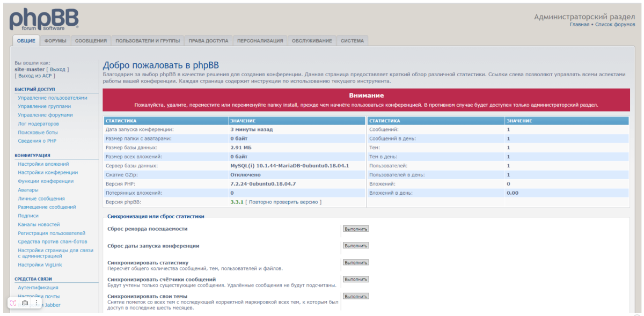644x316 pixels.
Task: Click Выполнить next to Синхронизировать статистику
Action: [356, 262]
